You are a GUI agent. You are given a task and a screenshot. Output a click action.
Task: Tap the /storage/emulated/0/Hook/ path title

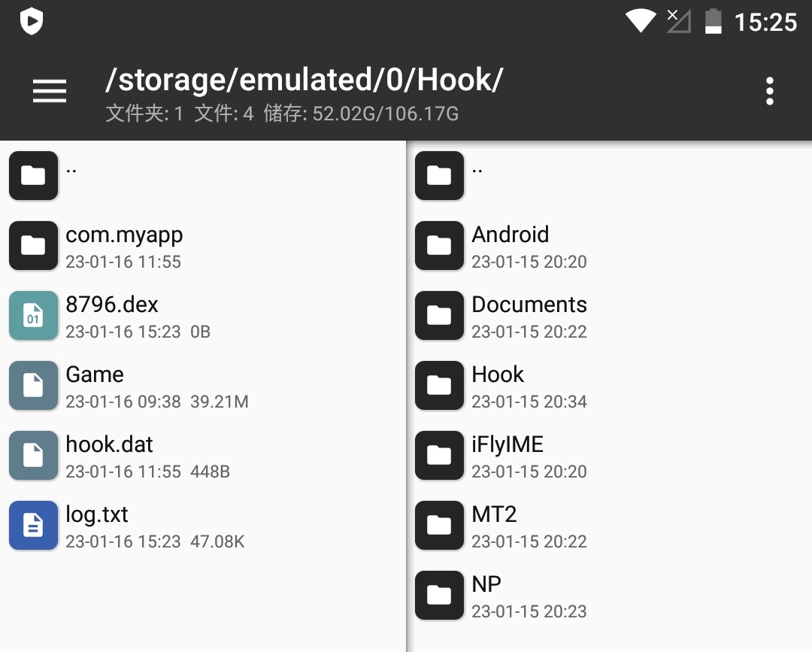pos(304,80)
